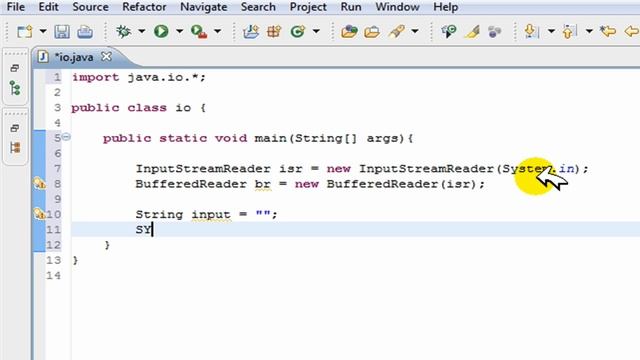
Task: Open the Search menu
Action: point(258,7)
